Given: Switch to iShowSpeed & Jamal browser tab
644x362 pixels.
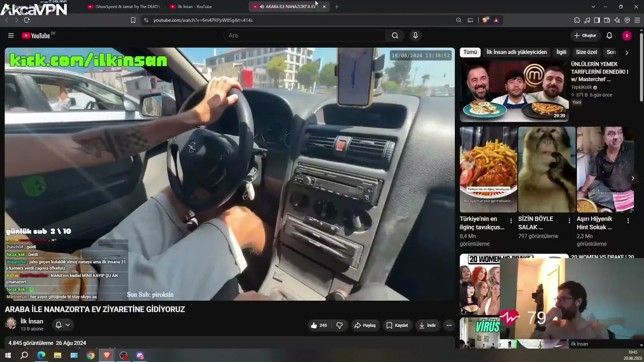Looking at the screenshot, I should click(124, 7).
